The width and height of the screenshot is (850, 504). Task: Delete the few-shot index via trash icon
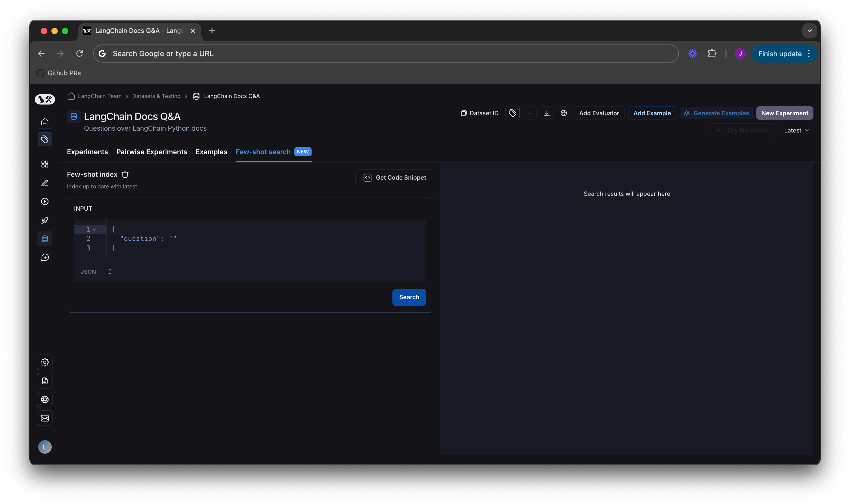(125, 174)
